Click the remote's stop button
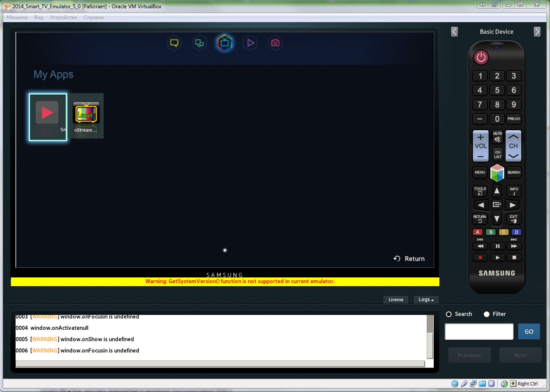The height and width of the screenshot is (392, 550). pyautogui.click(x=514, y=257)
